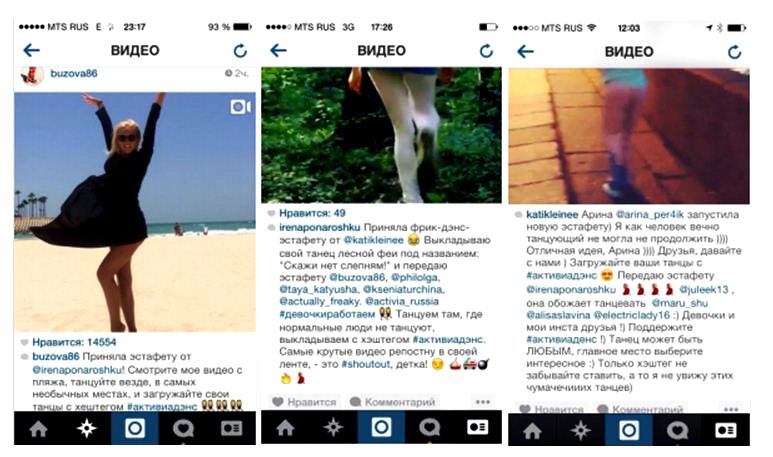Tap back arrow in left phone screen
Viewport: 773px width, 457px height.
(x=32, y=50)
